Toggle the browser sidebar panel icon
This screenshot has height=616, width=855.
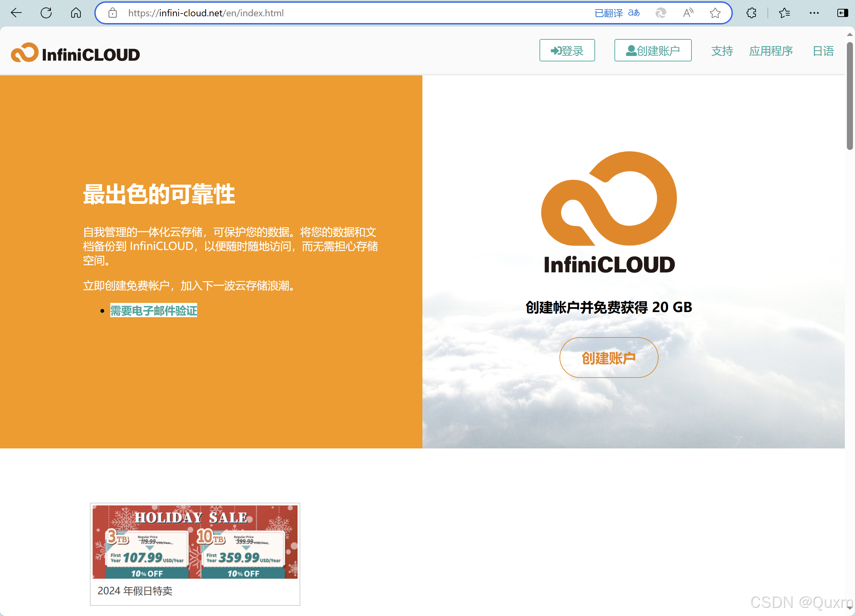pos(842,13)
